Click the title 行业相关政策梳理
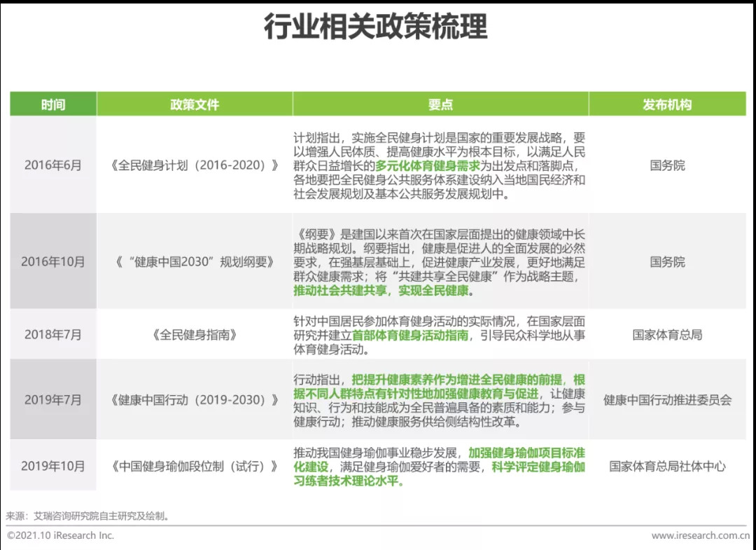 click(376, 27)
